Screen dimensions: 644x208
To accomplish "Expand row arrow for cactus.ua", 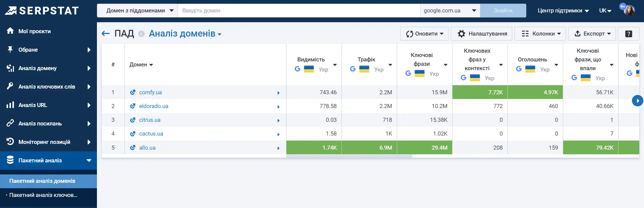I will [x=278, y=134].
